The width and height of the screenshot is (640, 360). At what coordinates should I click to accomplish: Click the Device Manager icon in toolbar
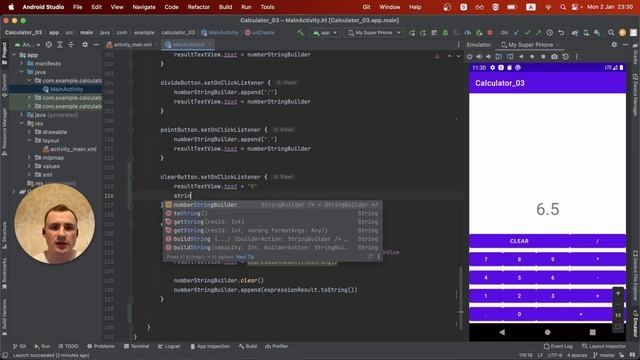586,33
